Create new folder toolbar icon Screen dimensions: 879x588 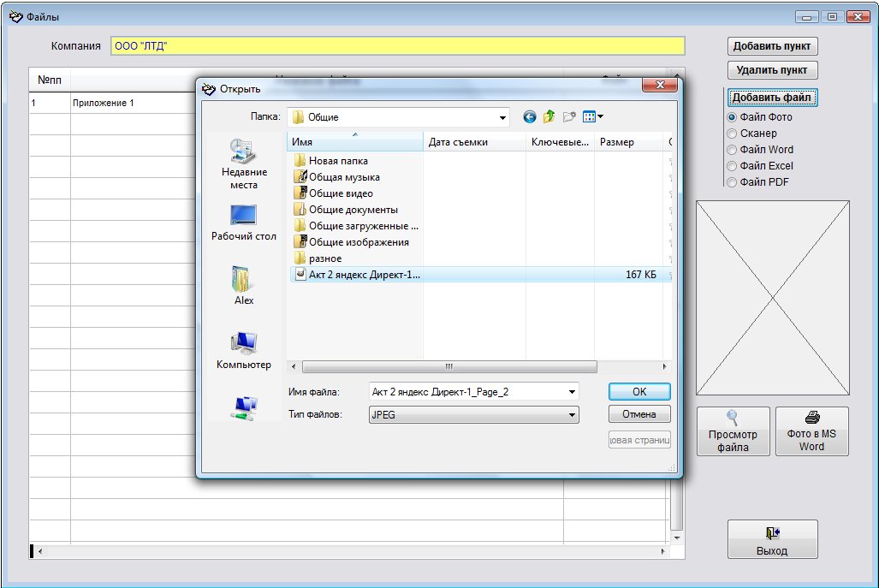(568, 117)
